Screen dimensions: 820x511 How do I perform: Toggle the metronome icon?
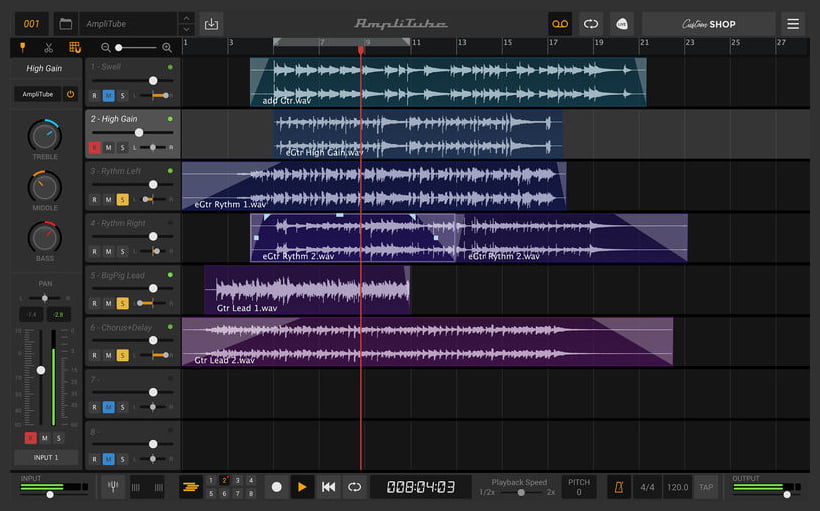click(619, 487)
